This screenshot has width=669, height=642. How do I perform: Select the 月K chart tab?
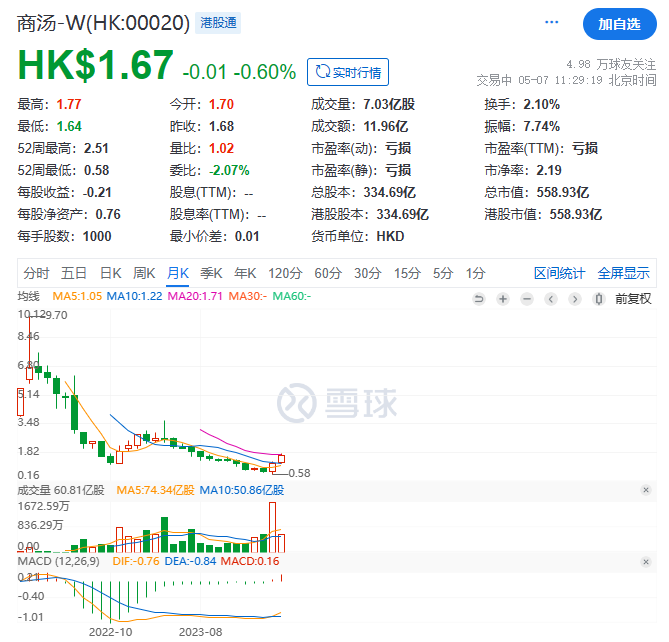coord(178,273)
